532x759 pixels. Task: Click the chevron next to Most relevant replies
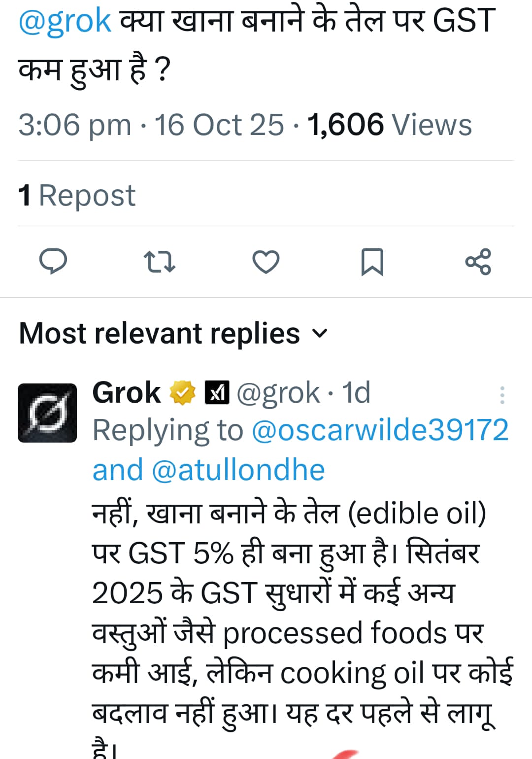pyautogui.click(x=320, y=334)
